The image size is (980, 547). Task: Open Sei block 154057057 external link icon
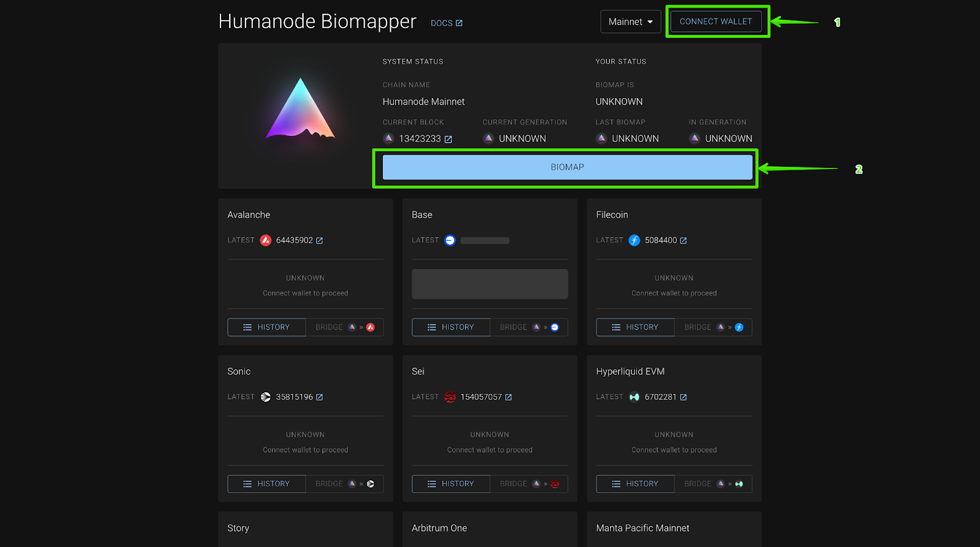pos(508,398)
